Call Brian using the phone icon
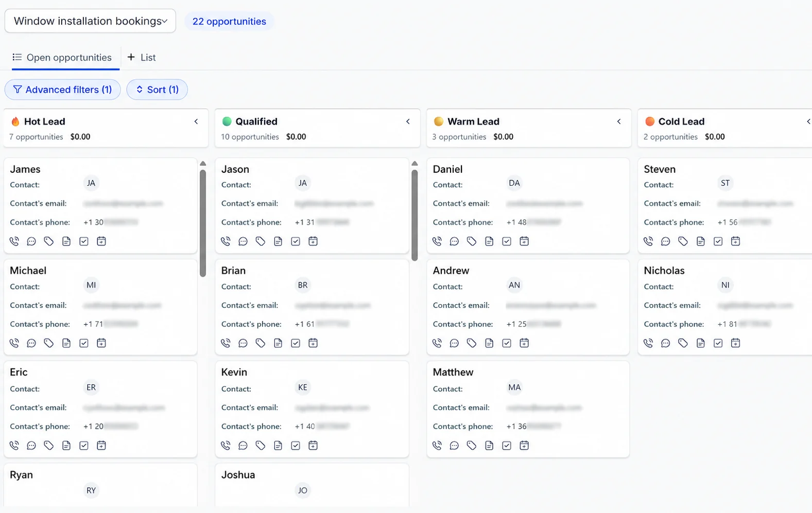Screen dimensions: 812x513 click(x=226, y=343)
